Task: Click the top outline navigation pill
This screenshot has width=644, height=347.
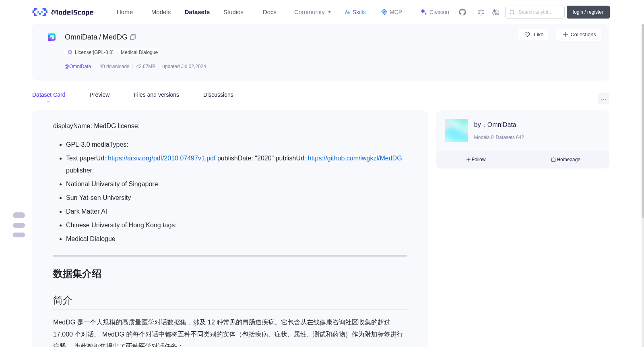Action: [x=19, y=215]
